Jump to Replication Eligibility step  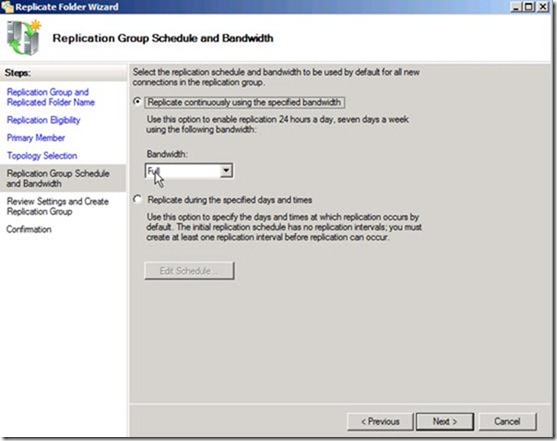pyautogui.click(x=43, y=120)
